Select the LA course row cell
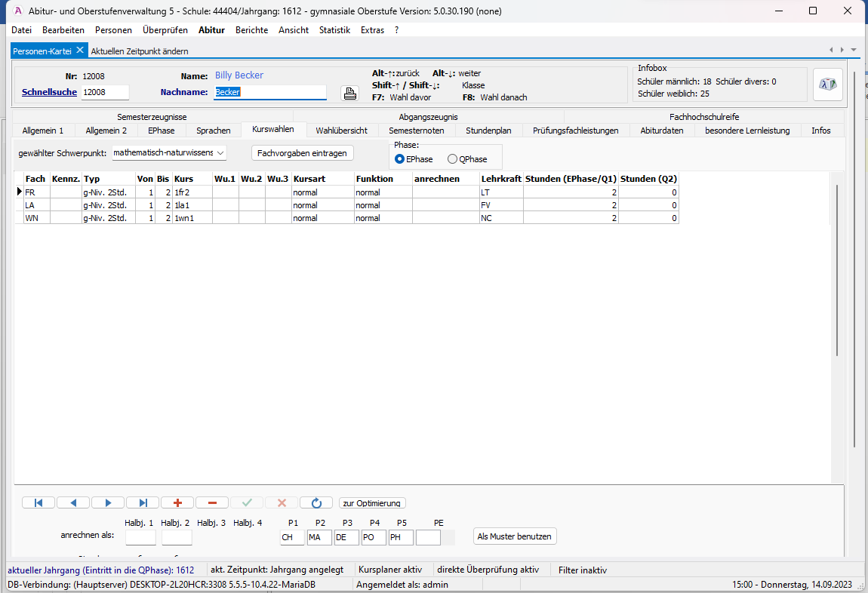The width and height of the screenshot is (868, 593). 36,205
